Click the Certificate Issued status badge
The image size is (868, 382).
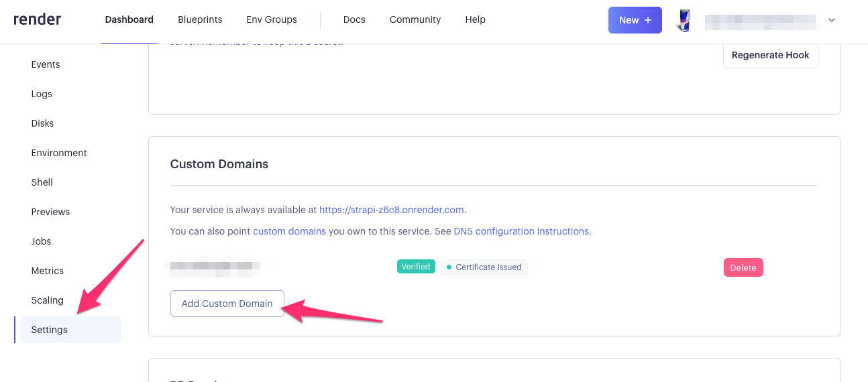point(484,267)
